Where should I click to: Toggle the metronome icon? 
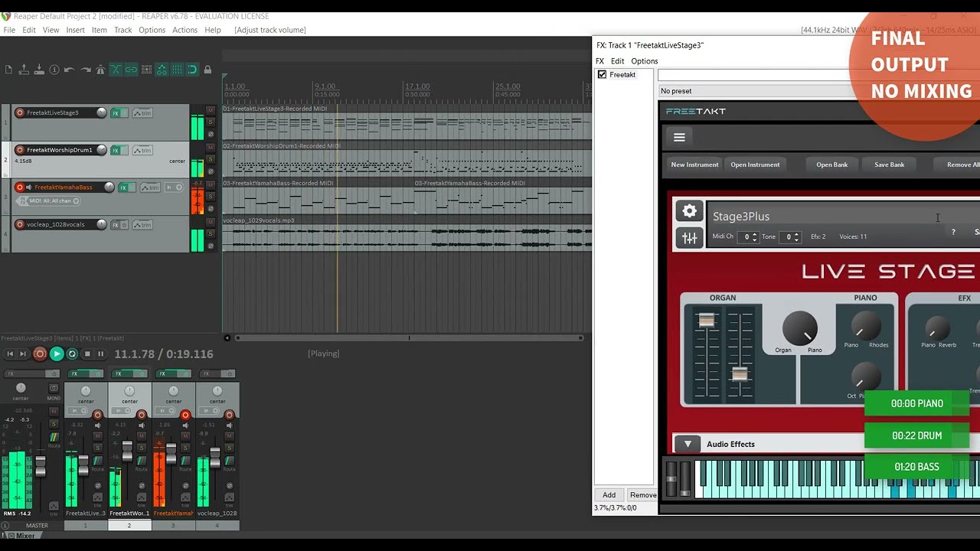point(100,70)
